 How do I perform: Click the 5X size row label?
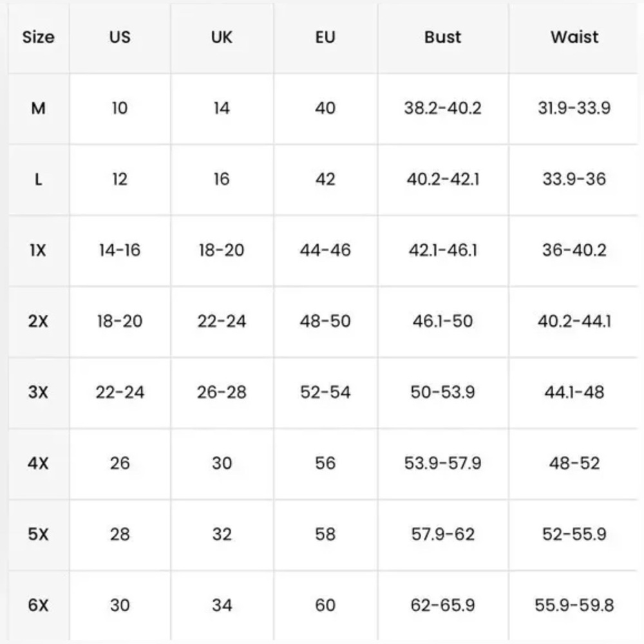point(38,535)
